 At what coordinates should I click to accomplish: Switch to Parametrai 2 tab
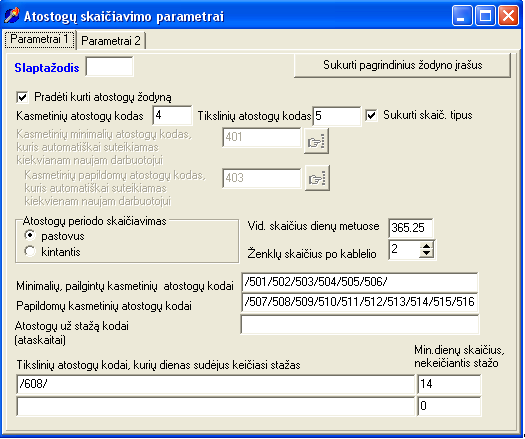pyautogui.click(x=111, y=41)
